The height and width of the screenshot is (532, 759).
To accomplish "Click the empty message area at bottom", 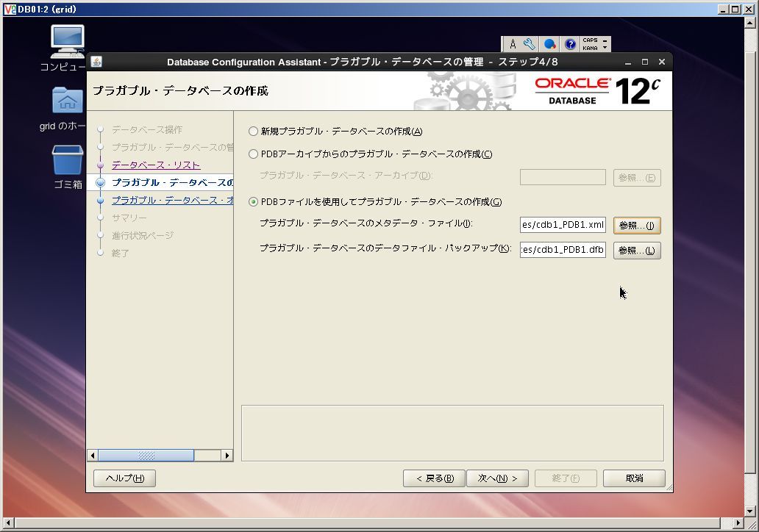I will [x=452, y=433].
